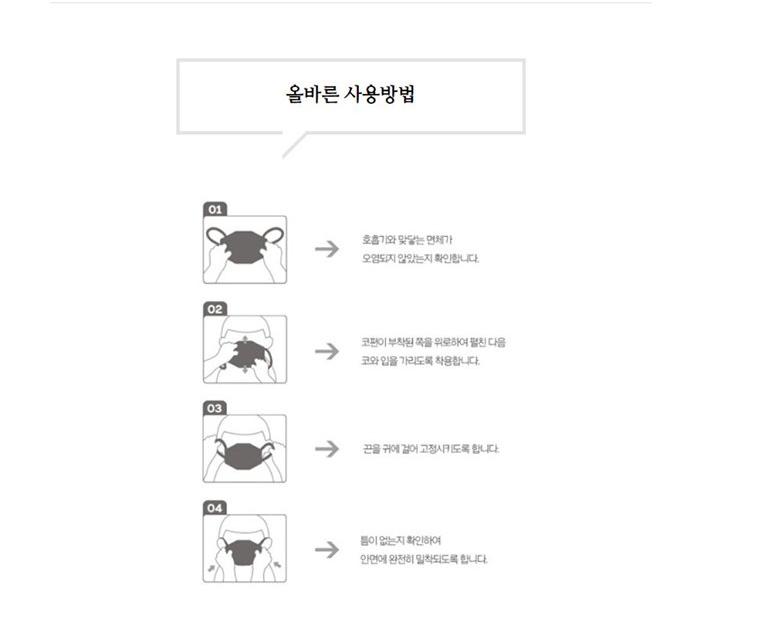Click the arrow icon beside step 02
Screen dimensions: 758x635
(327, 351)
